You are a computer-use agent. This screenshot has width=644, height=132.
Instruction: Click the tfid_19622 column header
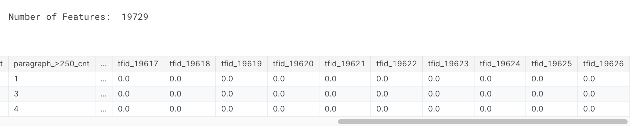(396, 64)
